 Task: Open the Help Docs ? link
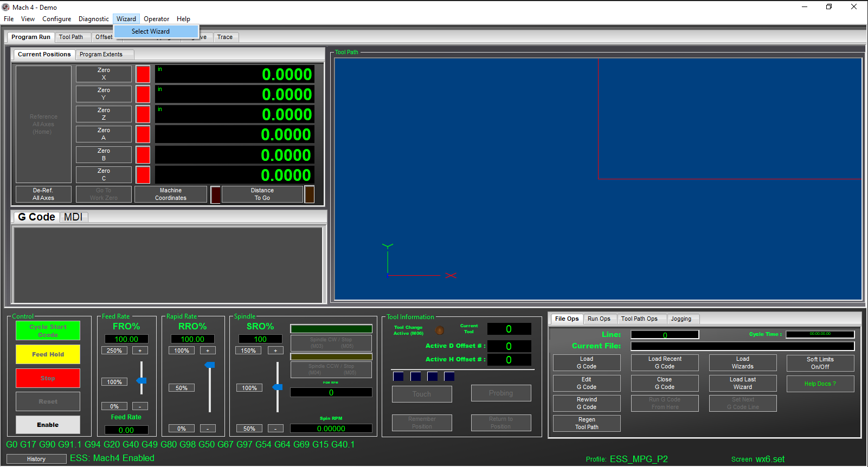click(820, 384)
